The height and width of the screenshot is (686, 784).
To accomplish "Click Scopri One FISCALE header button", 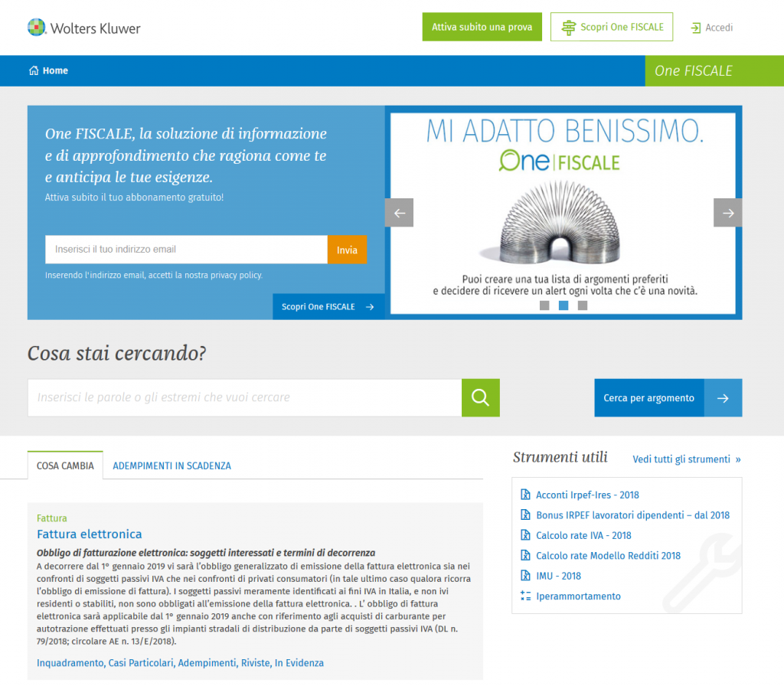I will pos(612,27).
